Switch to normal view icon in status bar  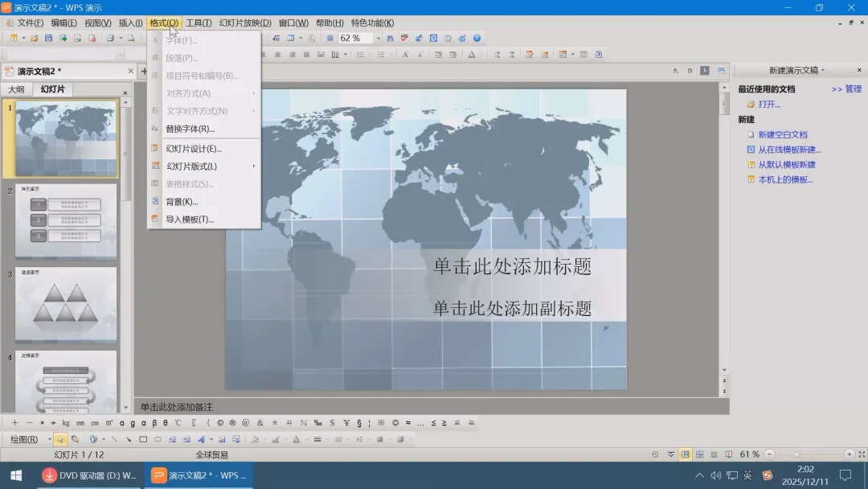pos(686,454)
